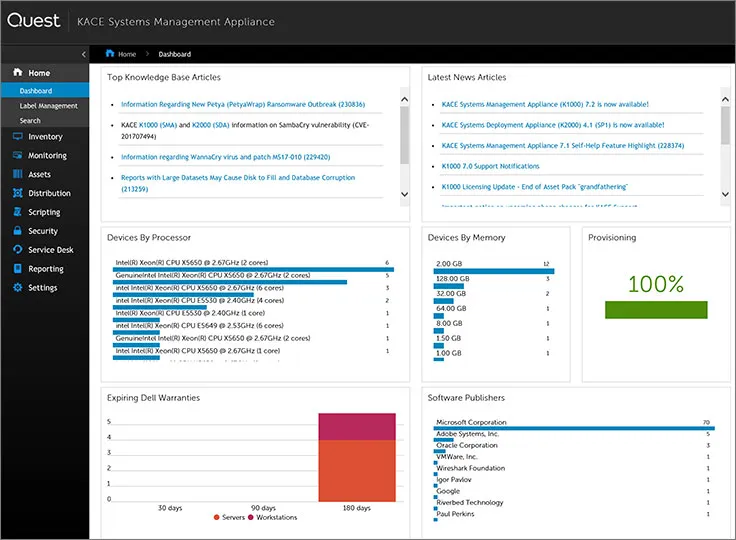736x540 pixels.
Task: Click the Oracle Corporation row
Action: [x=574, y=447]
